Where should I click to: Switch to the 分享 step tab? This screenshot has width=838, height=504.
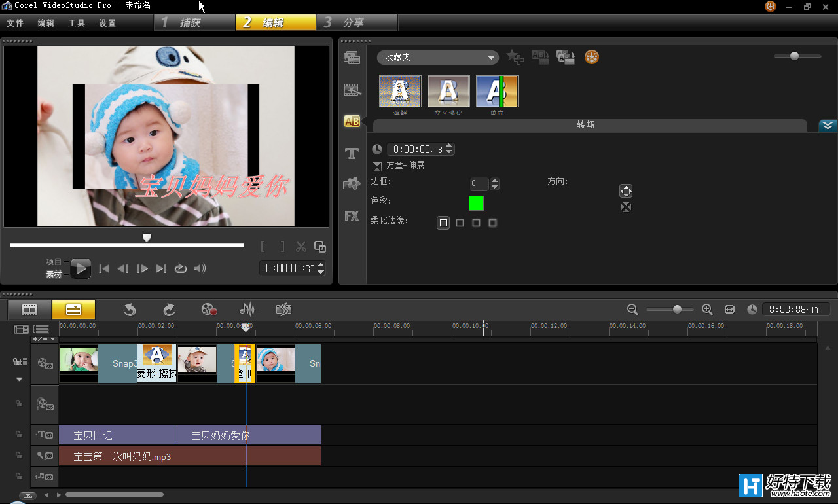click(357, 23)
